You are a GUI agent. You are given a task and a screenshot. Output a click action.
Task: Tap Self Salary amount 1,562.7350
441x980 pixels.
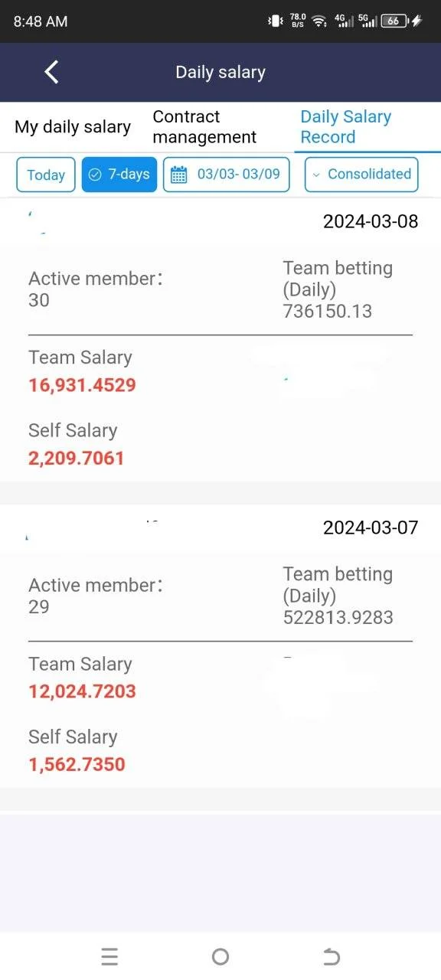77,764
